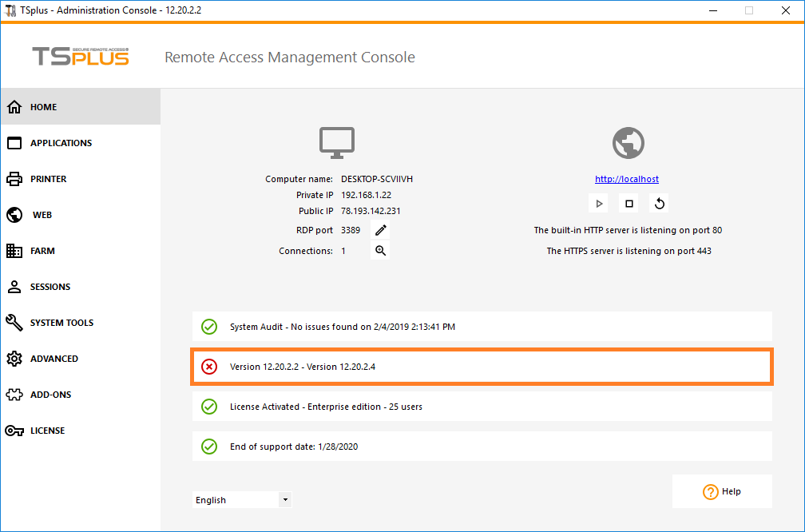Click the Sessions person icon
The width and height of the screenshot is (805, 532).
(x=14, y=287)
